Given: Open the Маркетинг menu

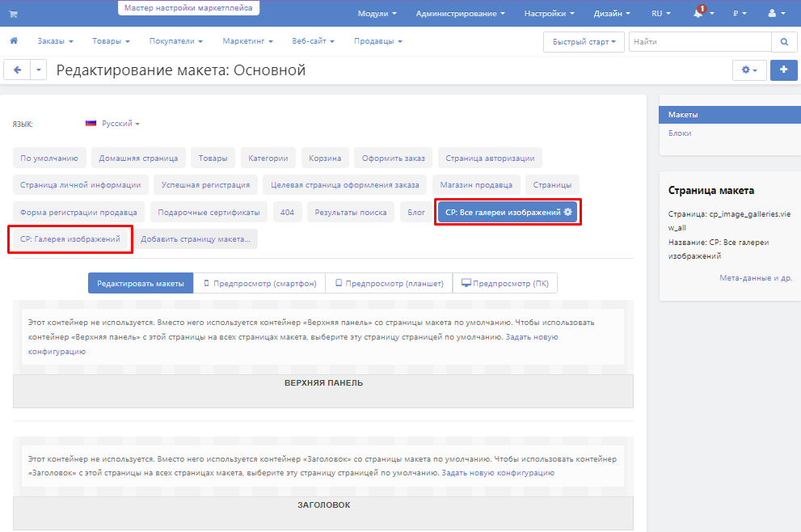Looking at the screenshot, I should click(247, 41).
